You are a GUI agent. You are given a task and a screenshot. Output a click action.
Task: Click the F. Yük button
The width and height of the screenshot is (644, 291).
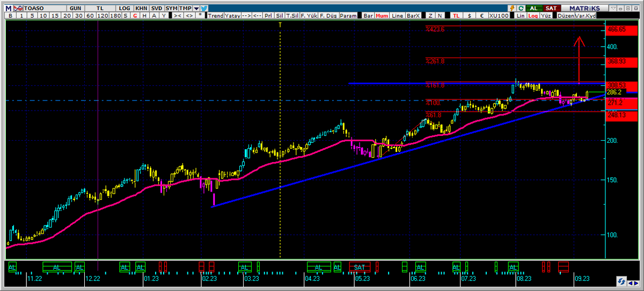(309, 16)
